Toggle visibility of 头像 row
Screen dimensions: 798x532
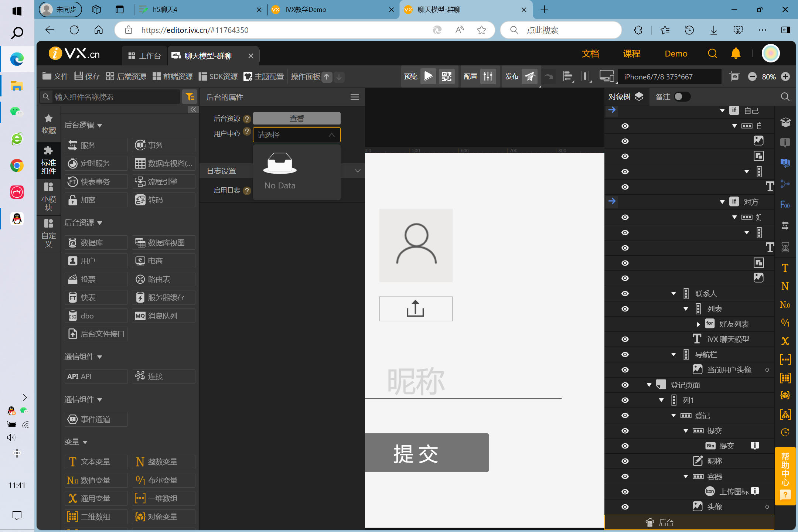tap(625, 507)
